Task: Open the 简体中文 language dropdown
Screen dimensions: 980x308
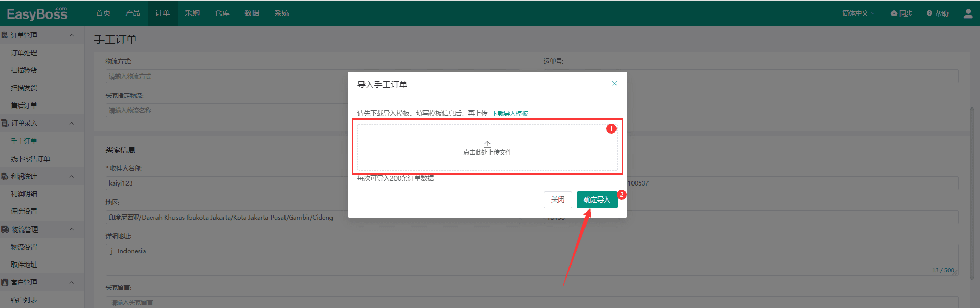Action: pos(859,13)
